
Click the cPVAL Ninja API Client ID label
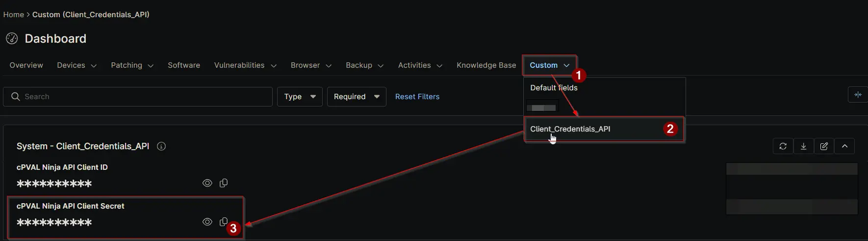[x=62, y=167]
